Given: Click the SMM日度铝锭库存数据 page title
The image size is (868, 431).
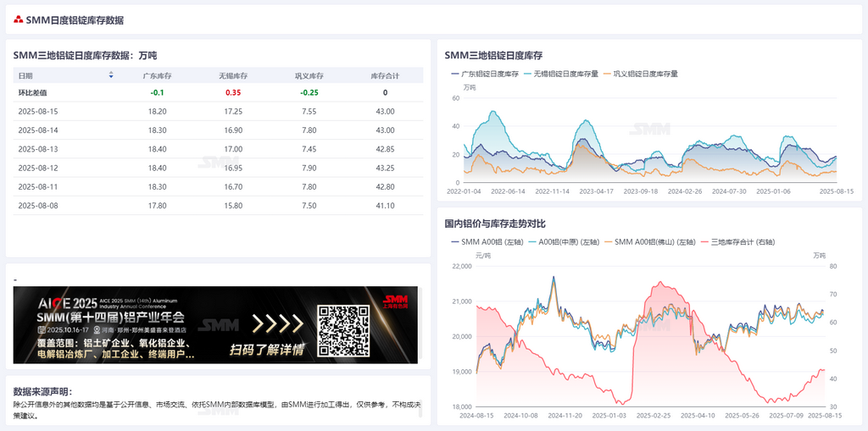Looking at the screenshot, I should coord(75,20).
